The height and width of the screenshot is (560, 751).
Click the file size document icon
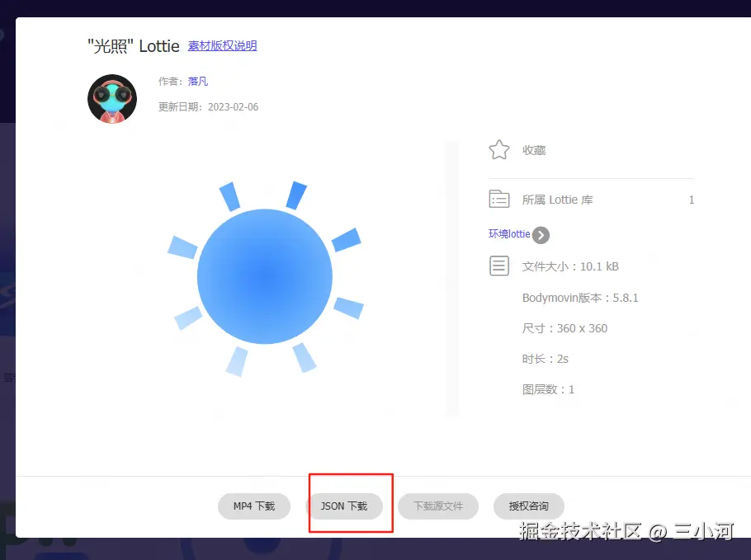click(x=499, y=266)
